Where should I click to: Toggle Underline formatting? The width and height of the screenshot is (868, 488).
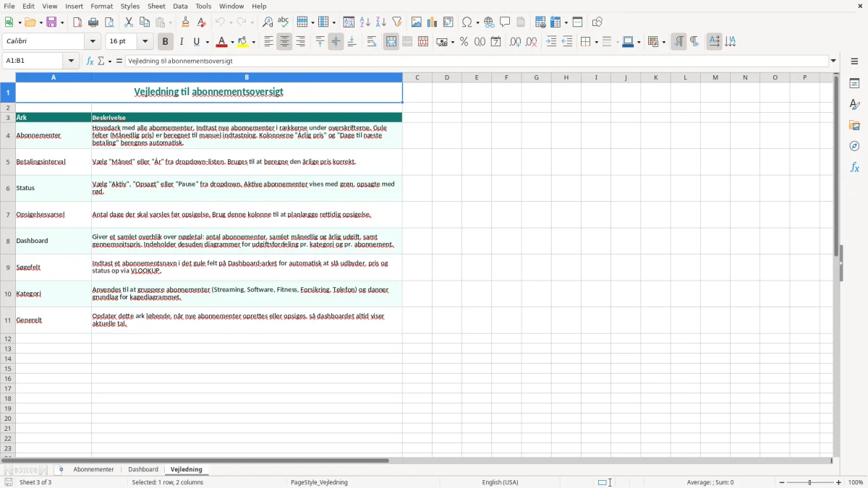[196, 42]
